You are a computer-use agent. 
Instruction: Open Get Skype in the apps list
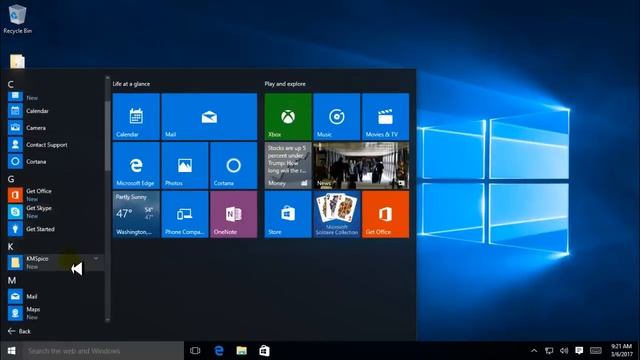coord(56,212)
